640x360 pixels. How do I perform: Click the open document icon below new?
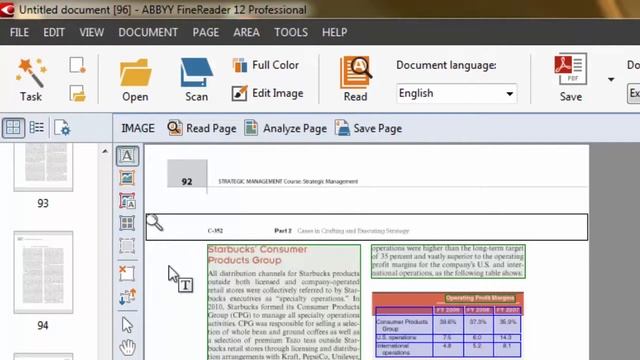[77, 93]
